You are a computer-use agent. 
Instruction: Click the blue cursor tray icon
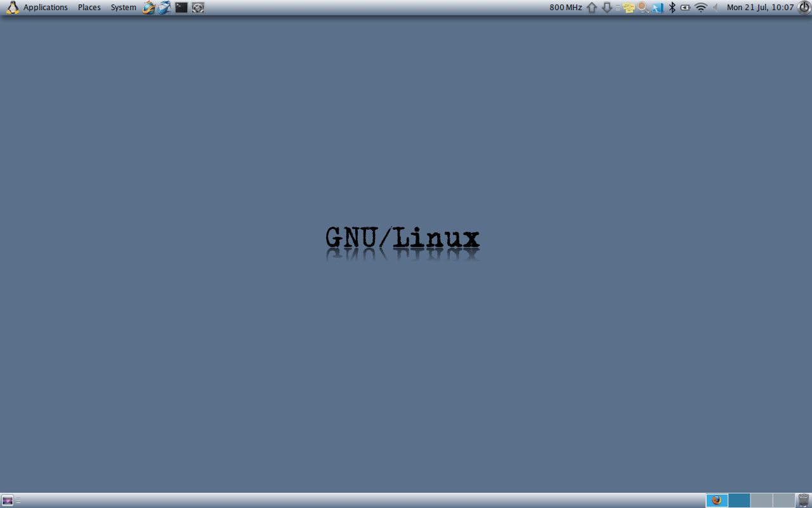pos(658,8)
